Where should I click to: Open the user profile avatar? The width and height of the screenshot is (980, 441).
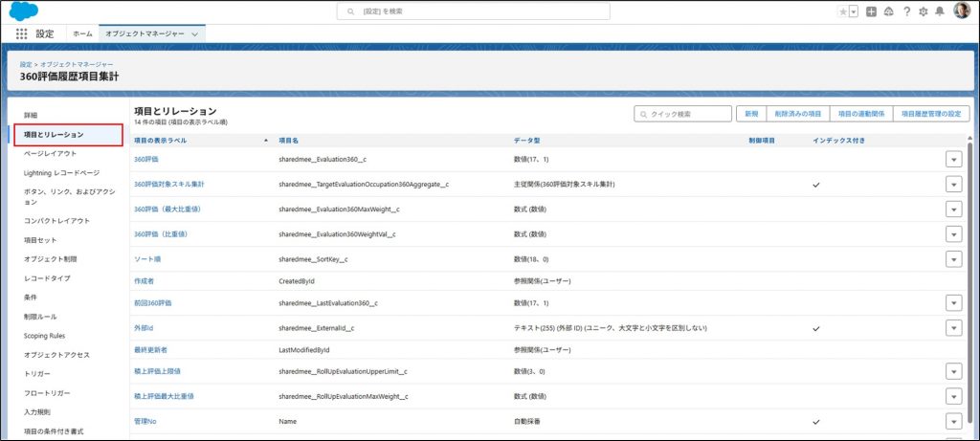[x=962, y=11]
